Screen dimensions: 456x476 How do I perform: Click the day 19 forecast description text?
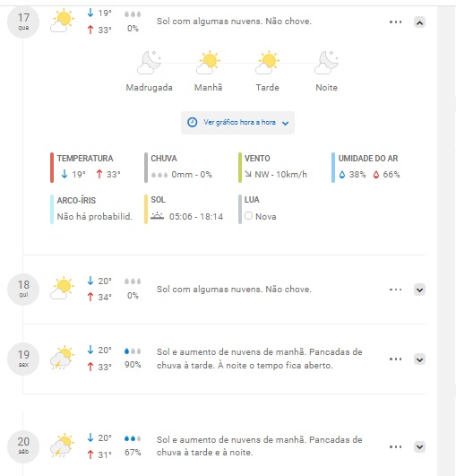pyautogui.click(x=260, y=359)
